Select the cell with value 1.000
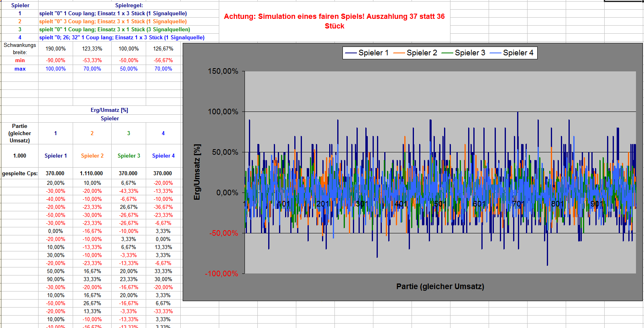 tap(20, 156)
